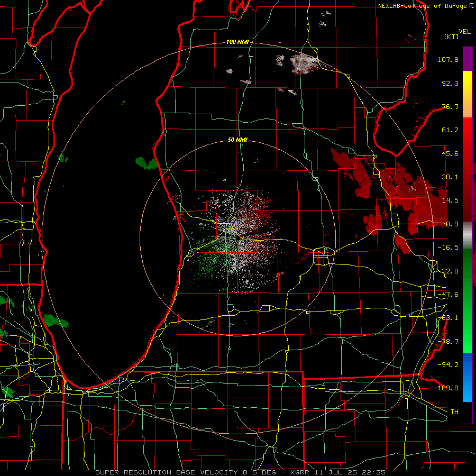Click the [KT] units label
The height and width of the screenshot is (476, 476).
452,36
